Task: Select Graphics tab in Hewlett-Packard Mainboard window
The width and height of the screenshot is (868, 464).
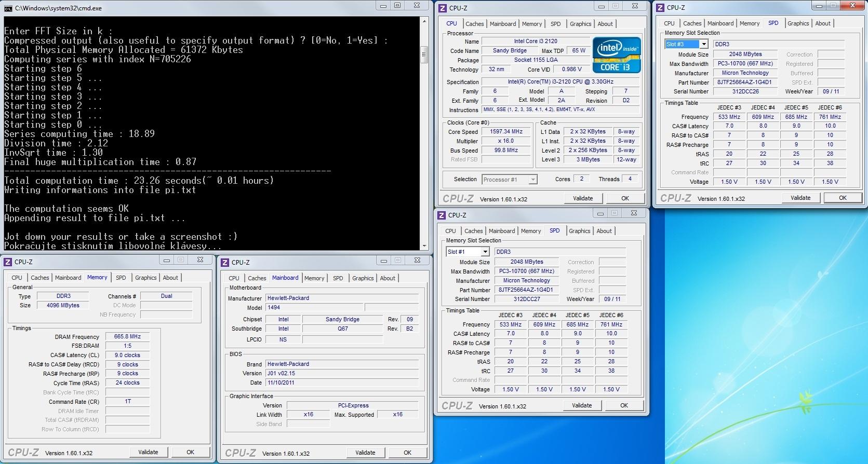Action: (x=363, y=278)
